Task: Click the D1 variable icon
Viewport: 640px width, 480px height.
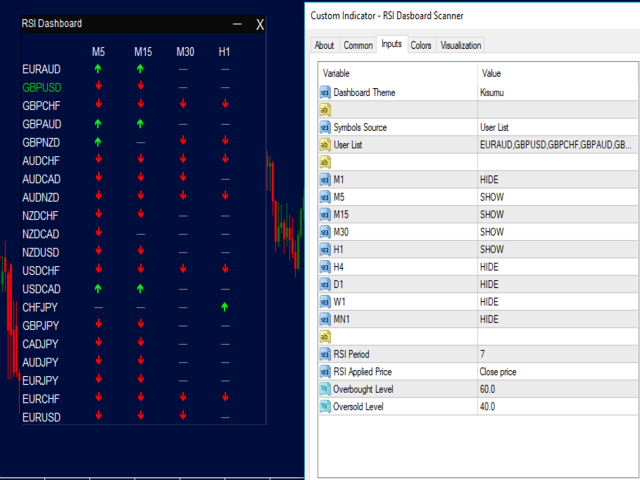Action: [x=325, y=284]
